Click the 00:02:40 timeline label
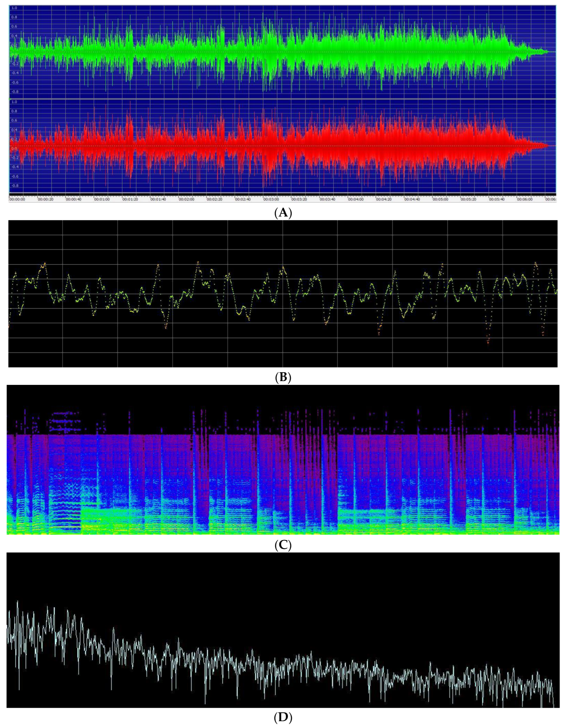Screen dimensions: 565x728 point(243,199)
